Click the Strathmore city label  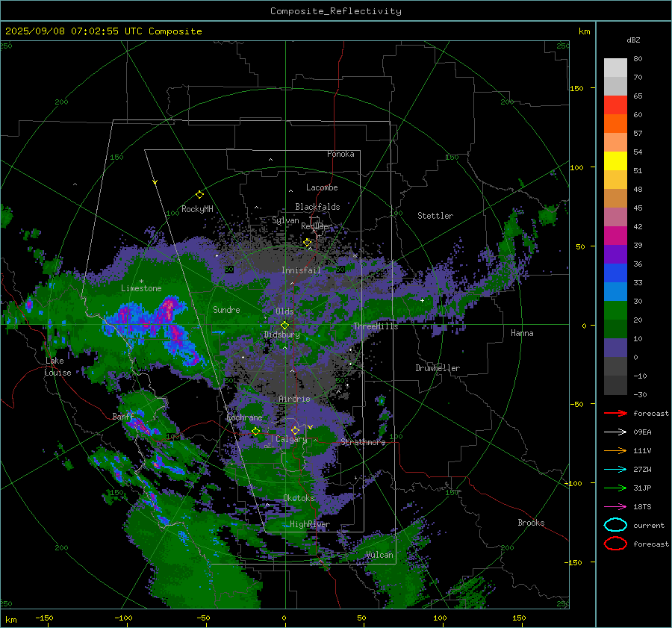pyautogui.click(x=363, y=442)
